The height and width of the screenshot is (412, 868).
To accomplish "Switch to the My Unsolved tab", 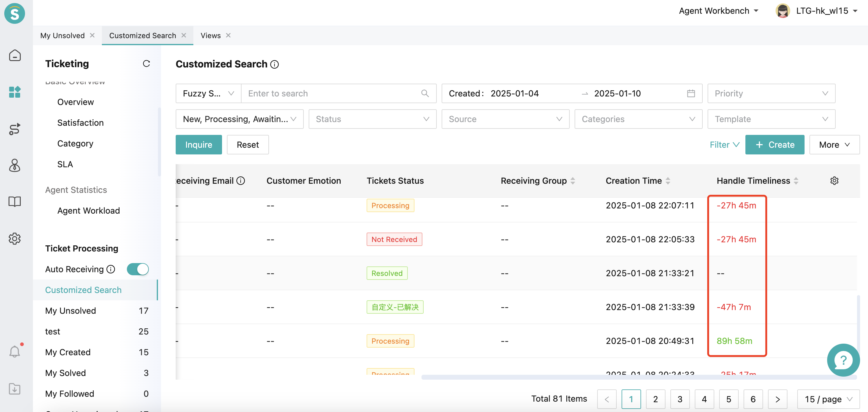I will click(62, 35).
